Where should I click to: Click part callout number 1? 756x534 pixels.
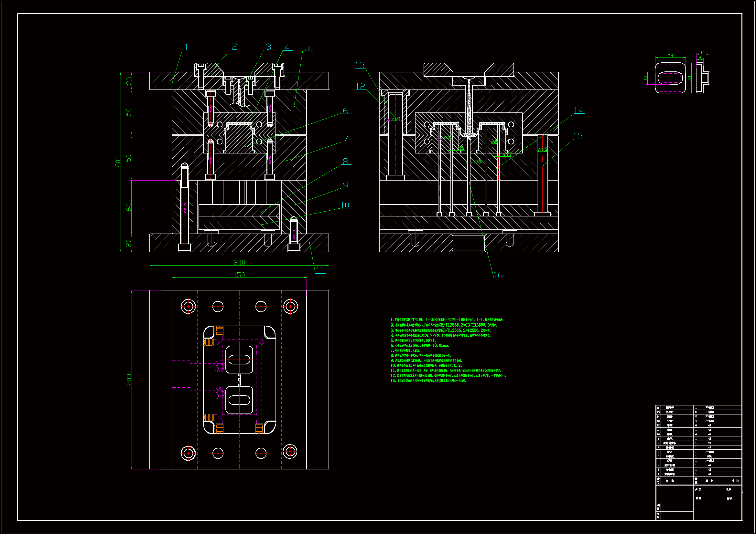(x=187, y=47)
